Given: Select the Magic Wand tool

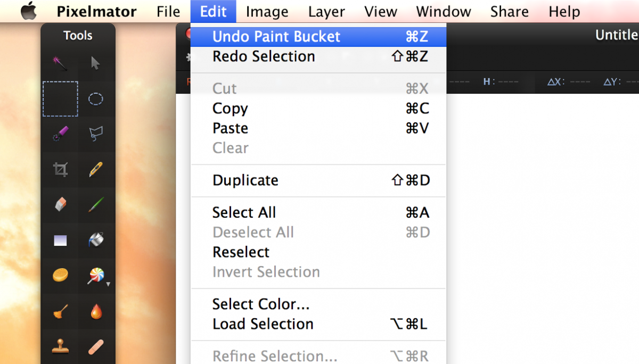Looking at the screenshot, I should click(60, 63).
